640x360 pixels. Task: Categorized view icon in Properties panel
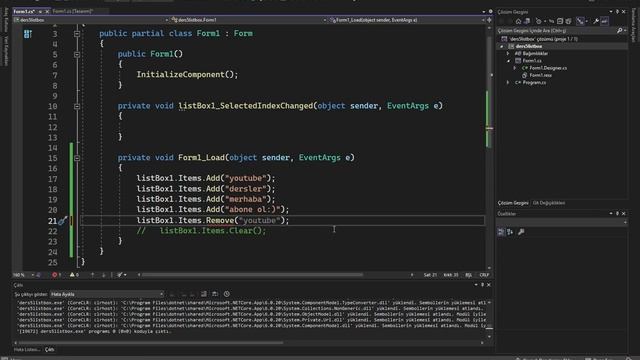click(501, 232)
